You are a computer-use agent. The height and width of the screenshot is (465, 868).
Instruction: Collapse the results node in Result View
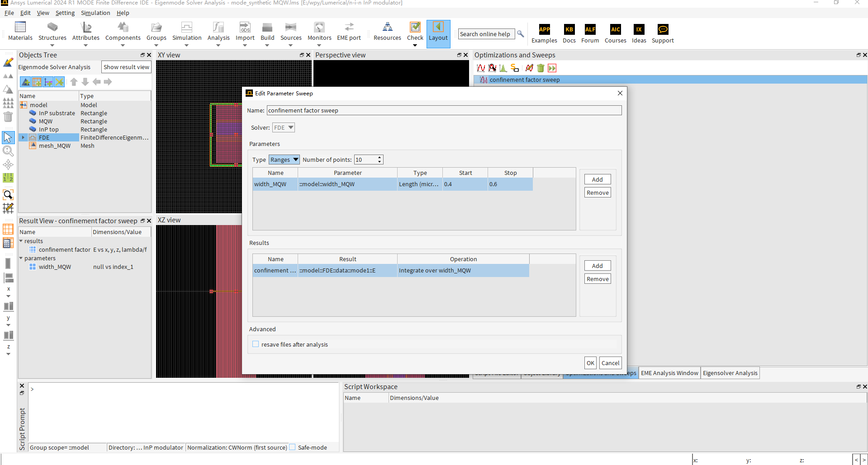tap(21, 241)
